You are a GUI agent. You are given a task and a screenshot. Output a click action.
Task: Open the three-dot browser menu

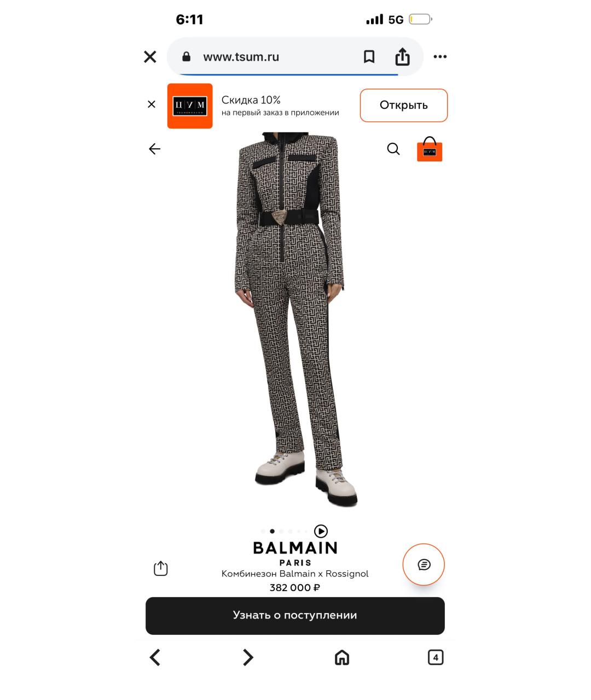[x=440, y=56]
